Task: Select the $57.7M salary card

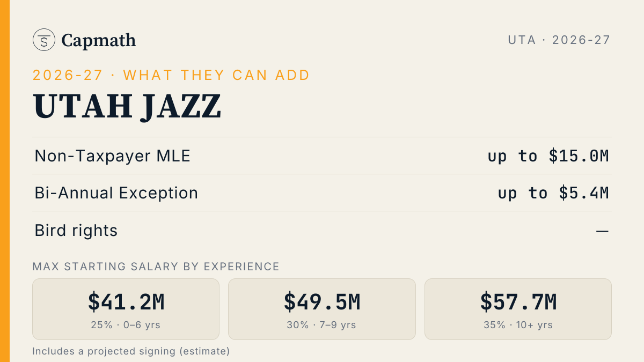Action: point(518,309)
